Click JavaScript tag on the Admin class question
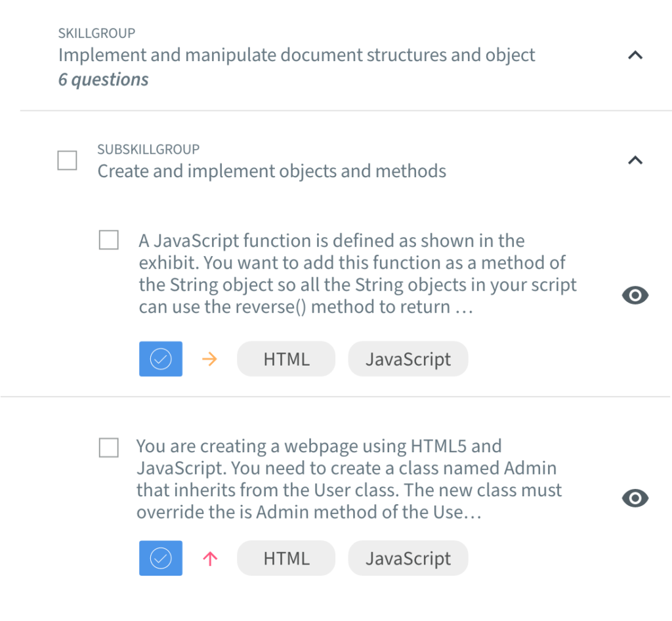The image size is (672, 621). (x=408, y=559)
